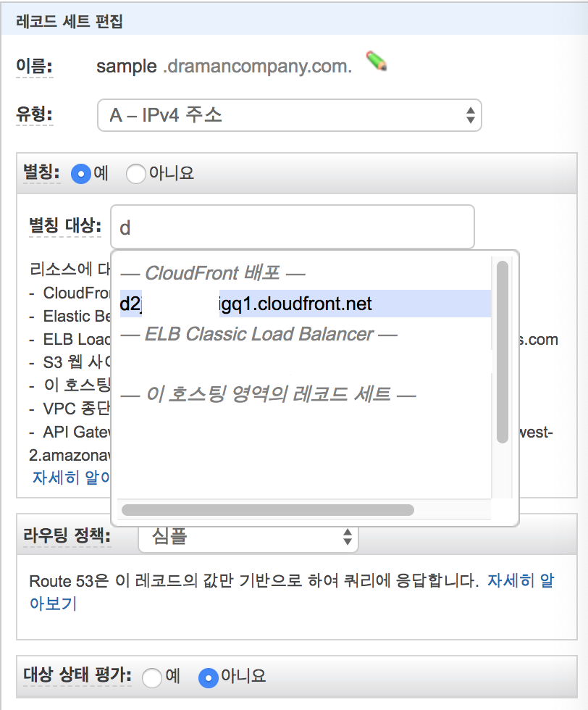The image size is (588, 710).
Task: Click the 유형 dropdown stepper arrows
Action: tap(470, 115)
